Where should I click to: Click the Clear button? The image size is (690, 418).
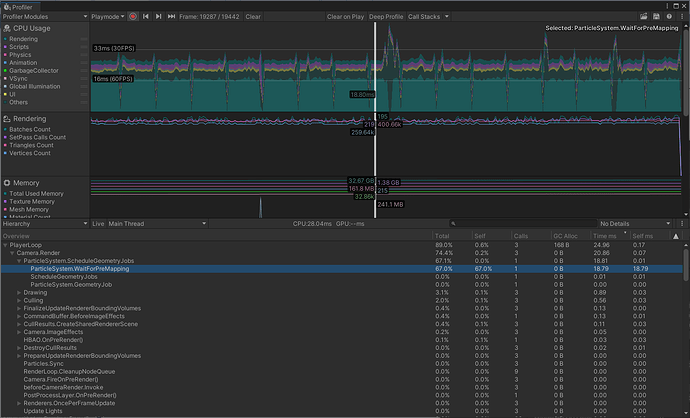[x=253, y=17]
